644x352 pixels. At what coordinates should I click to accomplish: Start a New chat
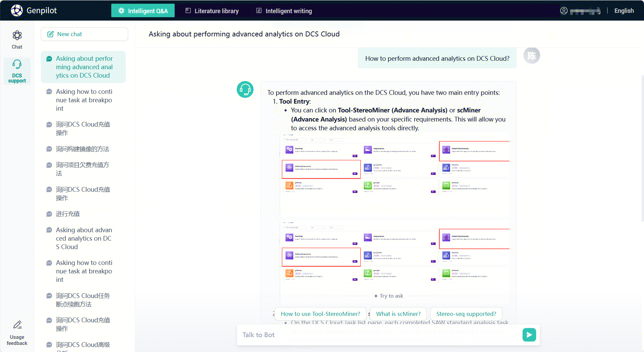84,34
